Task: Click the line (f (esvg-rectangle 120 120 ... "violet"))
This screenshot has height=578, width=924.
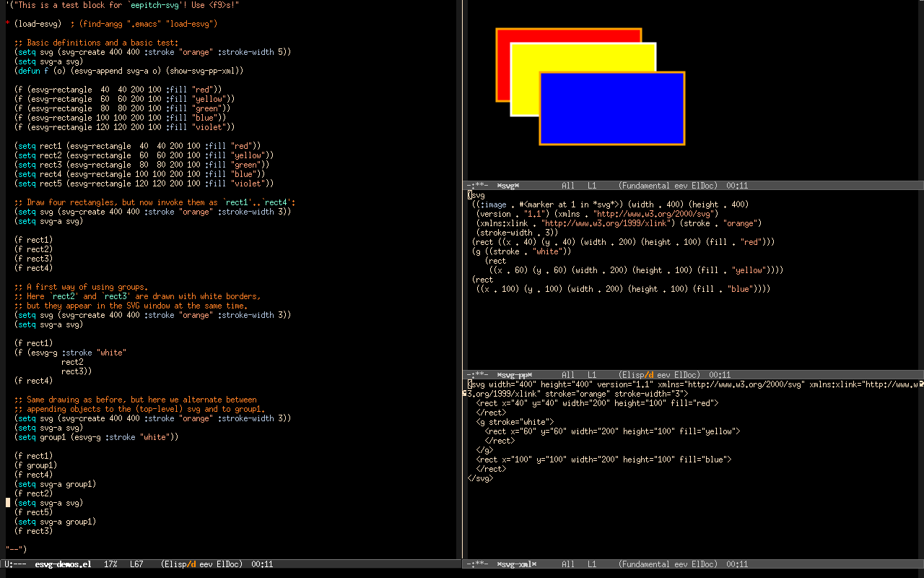Action: pyautogui.click(x=125, y=127)
